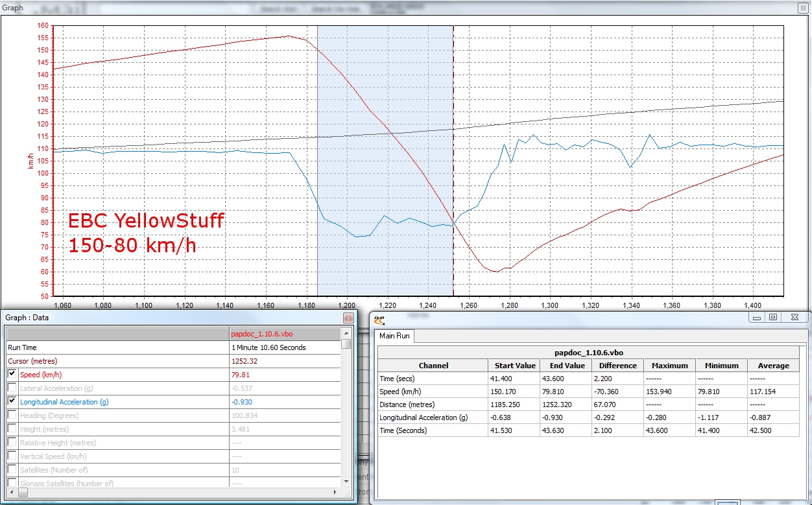Select the Run Time row label

click(x=22, y=347)
